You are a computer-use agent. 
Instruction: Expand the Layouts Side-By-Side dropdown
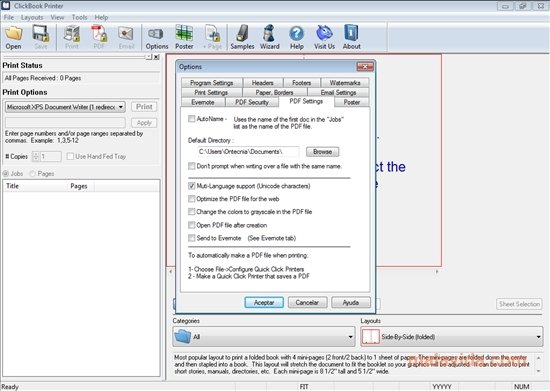pyautogui.click(x=452, y=337)
